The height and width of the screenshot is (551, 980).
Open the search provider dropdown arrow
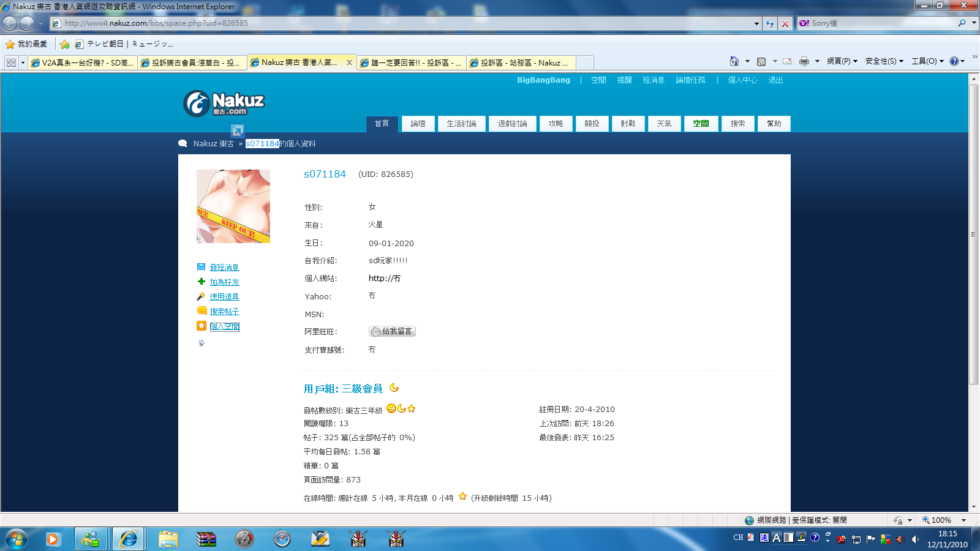[x=974, y=23]
